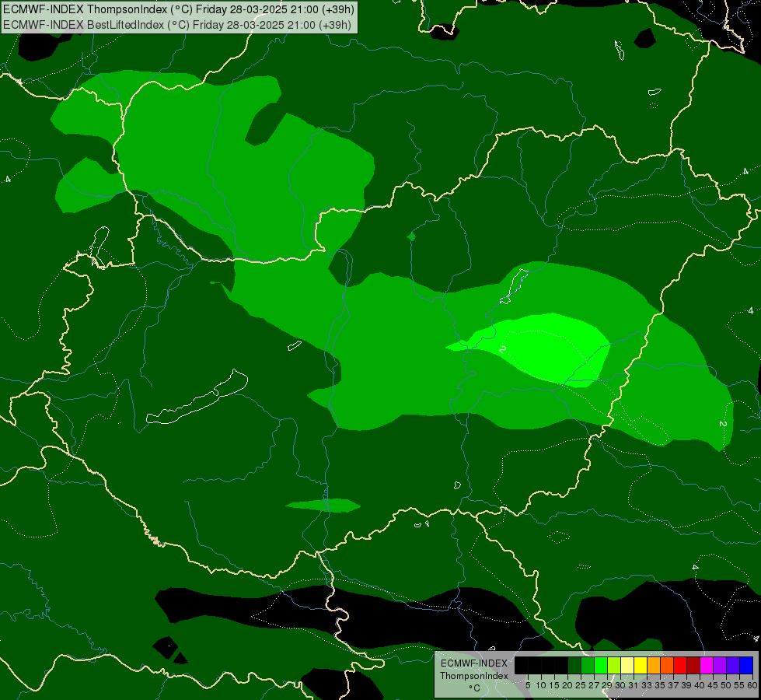Select the red-orange 35–37 legend swatch
The height and width of the screenshot is (700, 761).
[x=667, y=665]
